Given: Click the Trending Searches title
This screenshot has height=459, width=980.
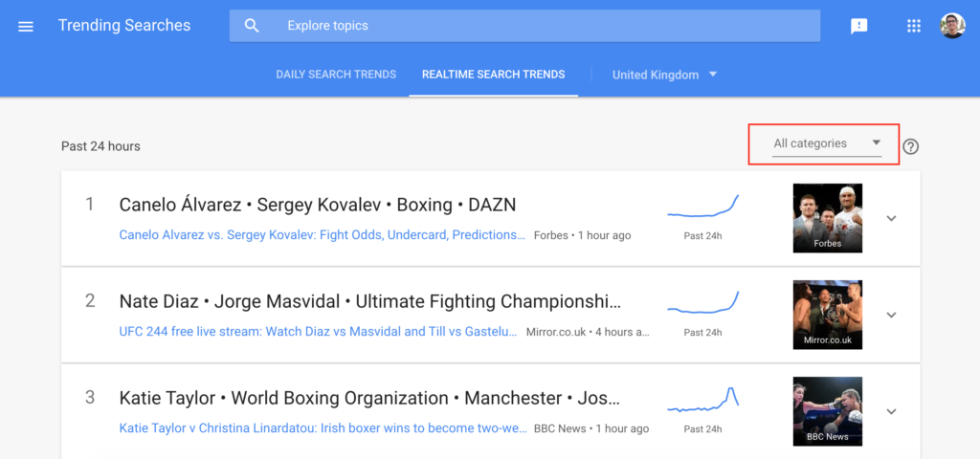Looking at the screenshot, I should [124, 26].
